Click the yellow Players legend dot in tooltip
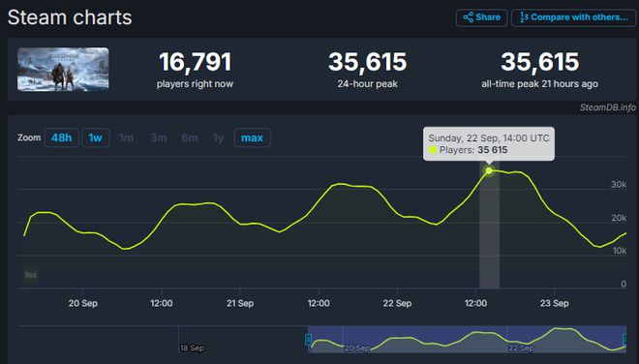Viewport: 639px width, 364px height. click(x=433, y=150)
